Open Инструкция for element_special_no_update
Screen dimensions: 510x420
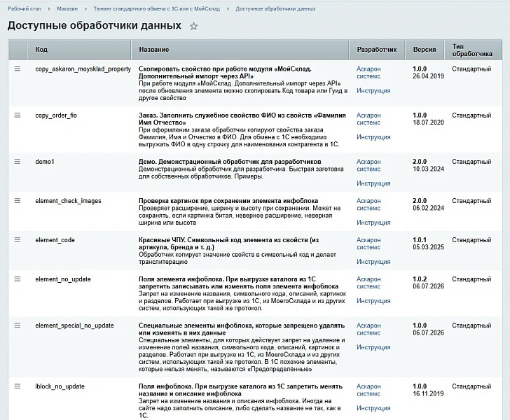point(373,347)
